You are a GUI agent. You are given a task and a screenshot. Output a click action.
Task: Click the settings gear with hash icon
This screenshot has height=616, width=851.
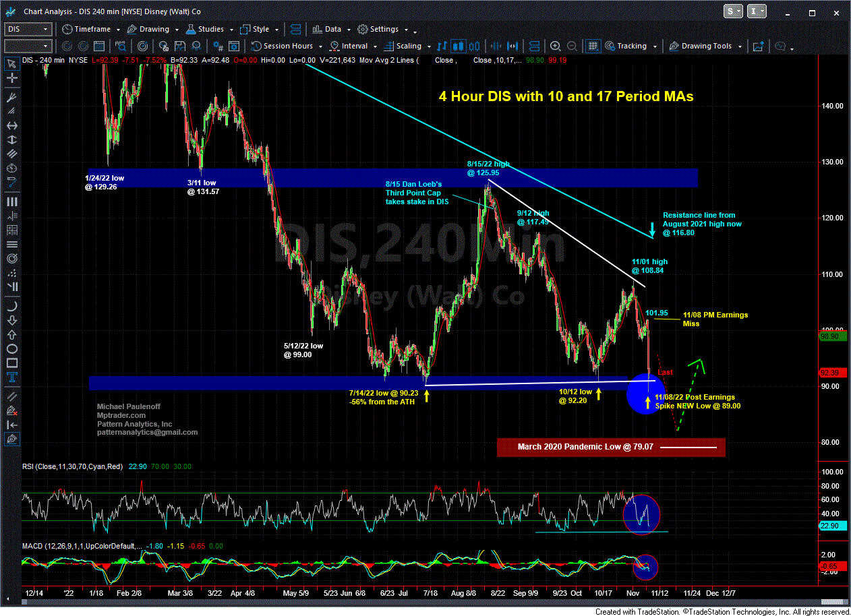218,46
